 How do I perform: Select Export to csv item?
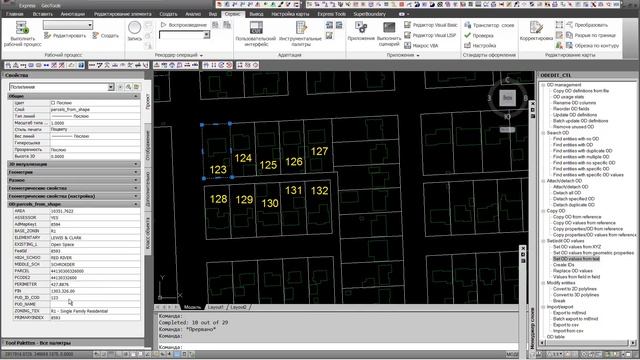[x=566, y=325]
